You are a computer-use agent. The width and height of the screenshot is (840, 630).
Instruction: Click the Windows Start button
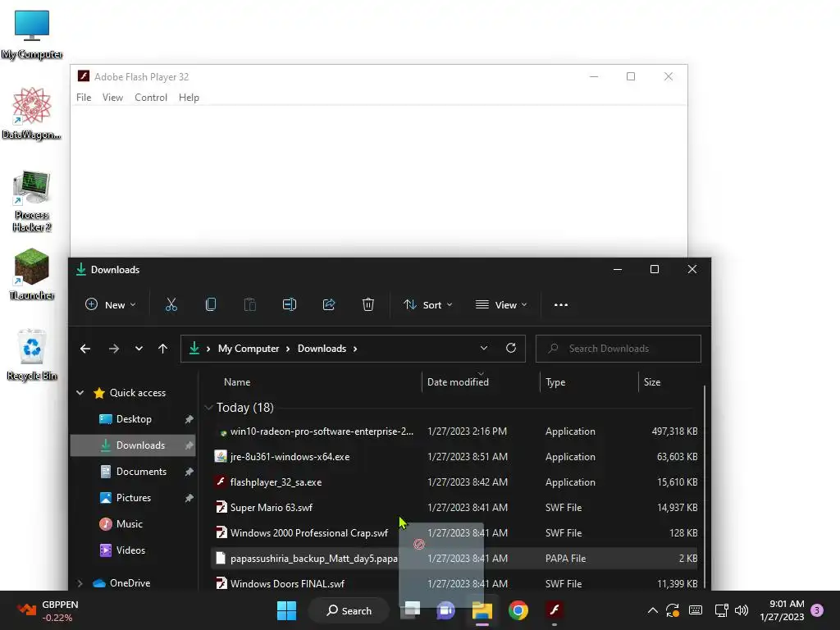coord(286,610)
